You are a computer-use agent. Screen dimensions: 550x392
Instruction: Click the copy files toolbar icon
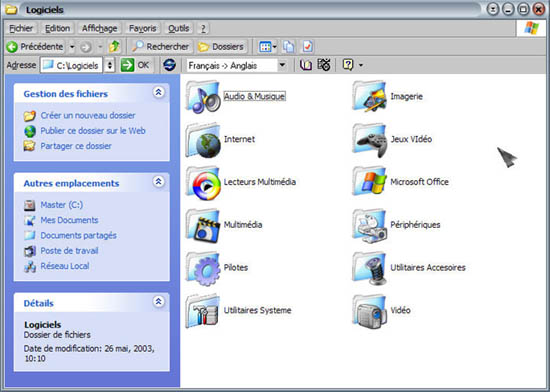pyautogui.click(x=289, y=46)
